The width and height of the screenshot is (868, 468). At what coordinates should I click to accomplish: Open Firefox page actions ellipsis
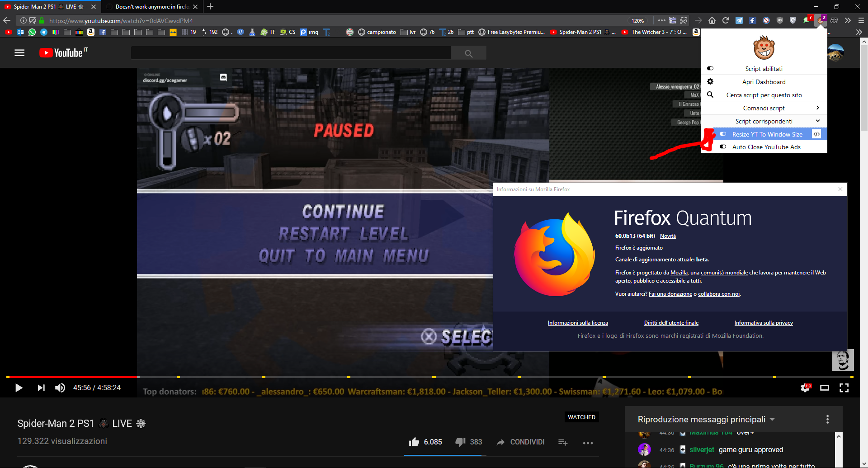coord(661,20)
